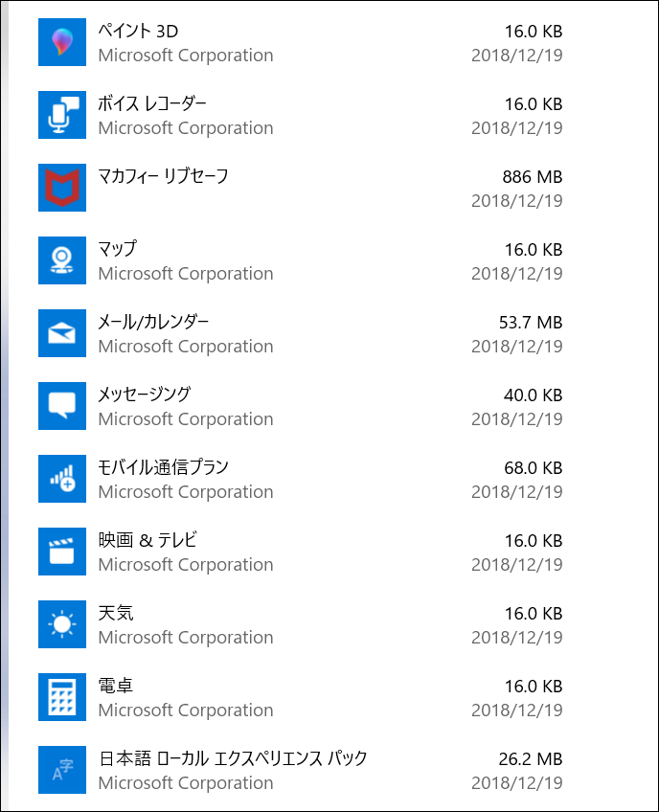Viewport: 659px width, 812px height.
Task: Click the 2018/12/19 date for 映画 & テレビ
Action: point(517,564)
